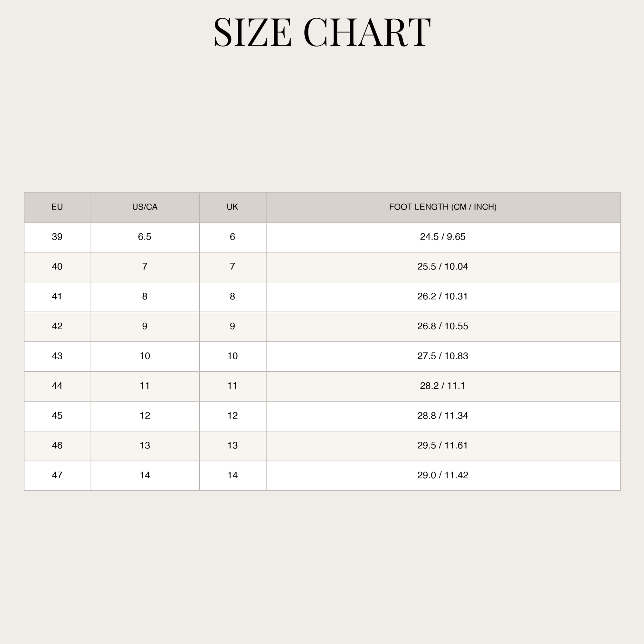Select the UK column header

(x=233, y=207)
